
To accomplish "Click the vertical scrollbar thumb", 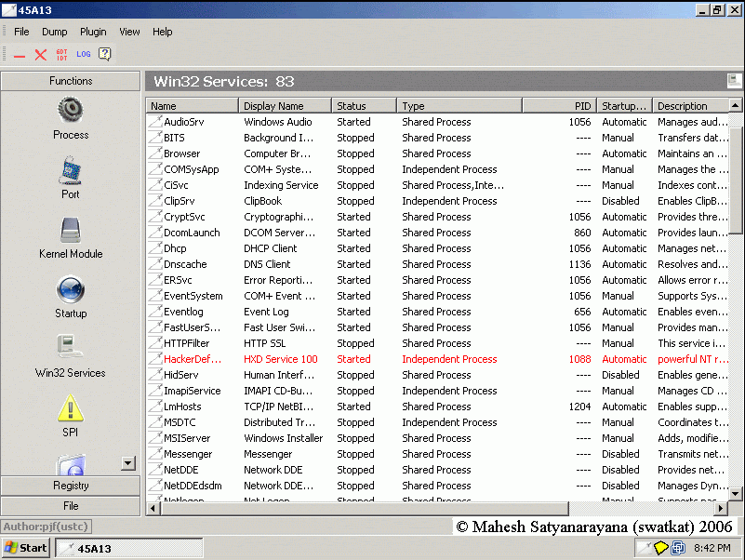I will click(735, 180).
